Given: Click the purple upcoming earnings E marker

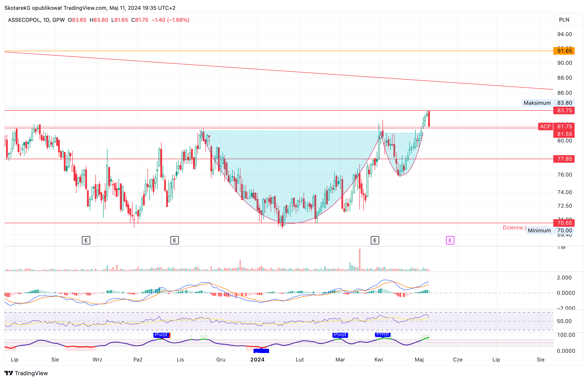Looking at the screenshot, I should pyautogui.click(x=450, y=240).
